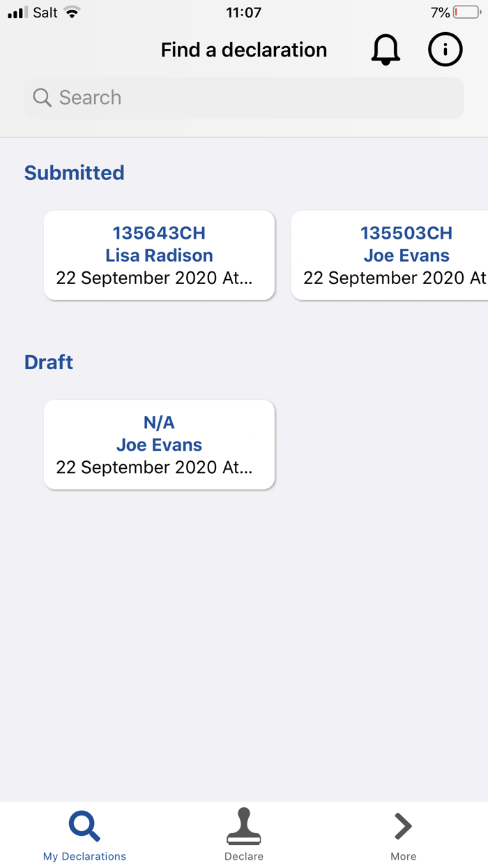Image resolution: width=488 pixels, height=868 pixels.
Task: Open the More chevron icon
Action: [x=402, y=826]
